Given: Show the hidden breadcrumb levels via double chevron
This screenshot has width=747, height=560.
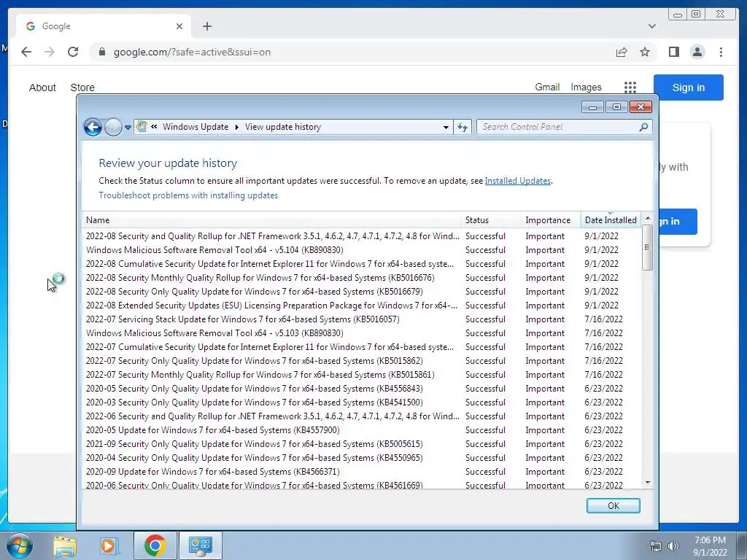Looking at the screenshot, I should [154, 127].
